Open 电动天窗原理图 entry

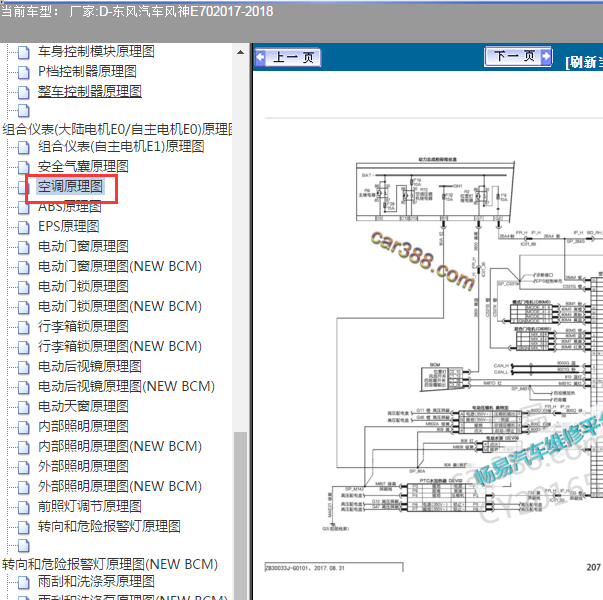click(x=83, y=407)
